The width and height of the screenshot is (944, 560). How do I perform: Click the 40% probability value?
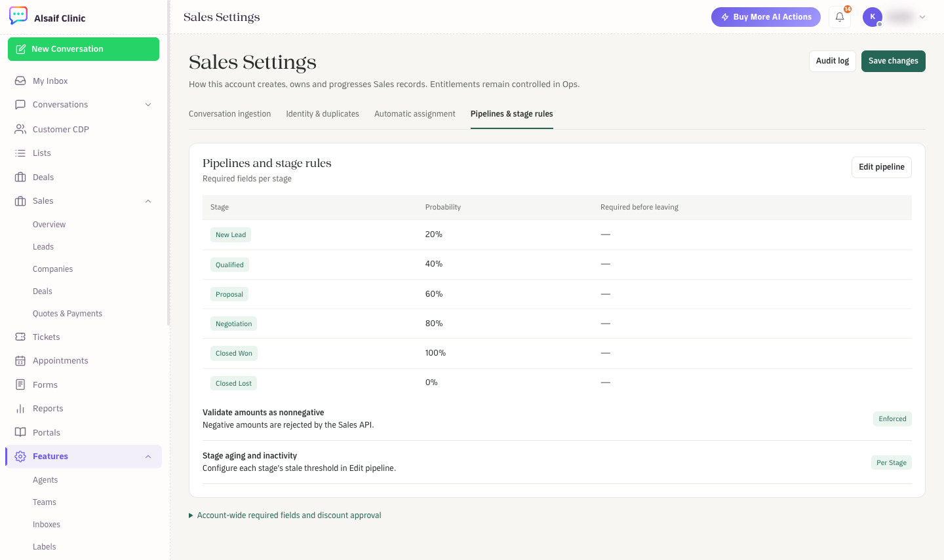click(434, 264)
